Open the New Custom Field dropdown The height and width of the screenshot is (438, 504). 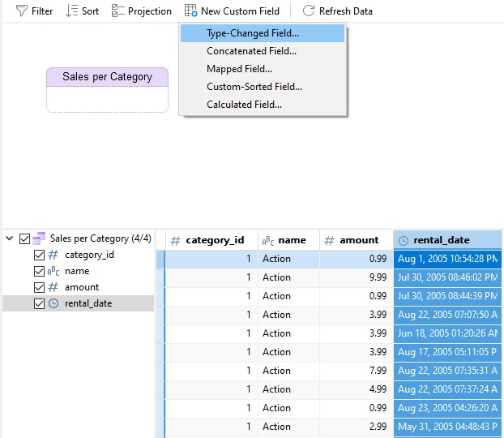tap(232, 11)
